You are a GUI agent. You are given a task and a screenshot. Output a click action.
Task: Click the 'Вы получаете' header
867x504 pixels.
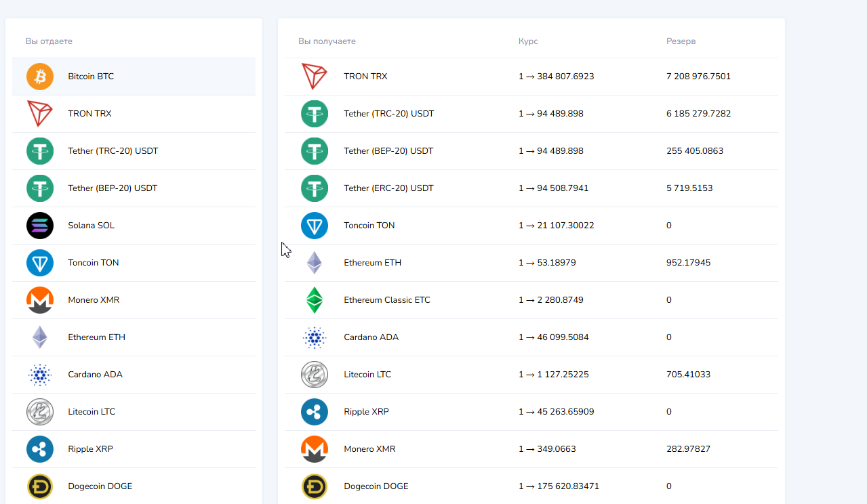pos(327,41)
